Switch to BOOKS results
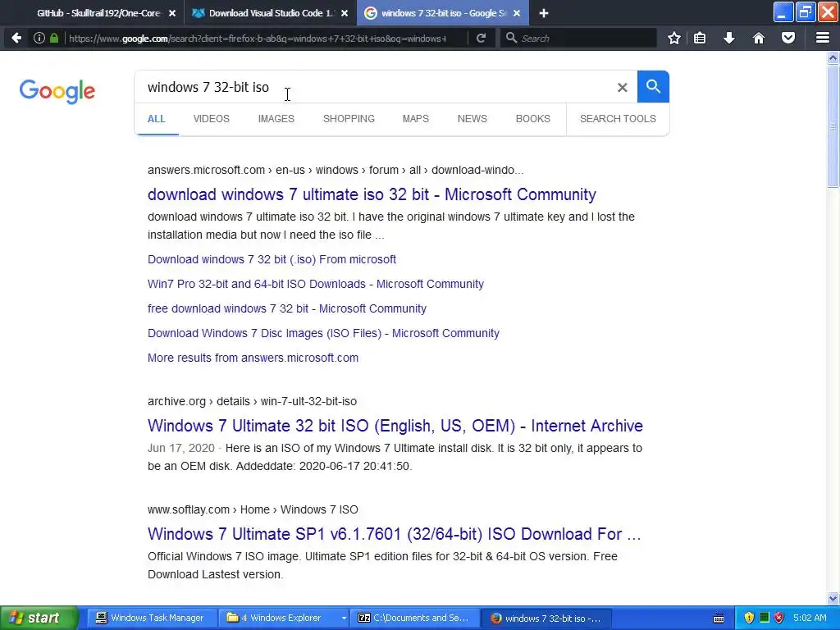The height and width of the screenshot is (630, 840). tap(533, 119)
